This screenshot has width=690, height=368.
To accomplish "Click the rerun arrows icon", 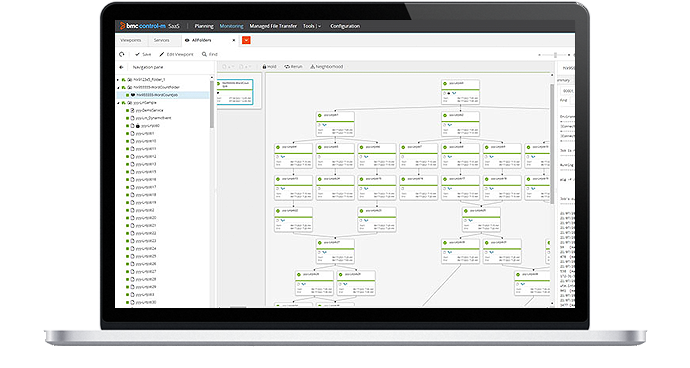I will point(287,66).
